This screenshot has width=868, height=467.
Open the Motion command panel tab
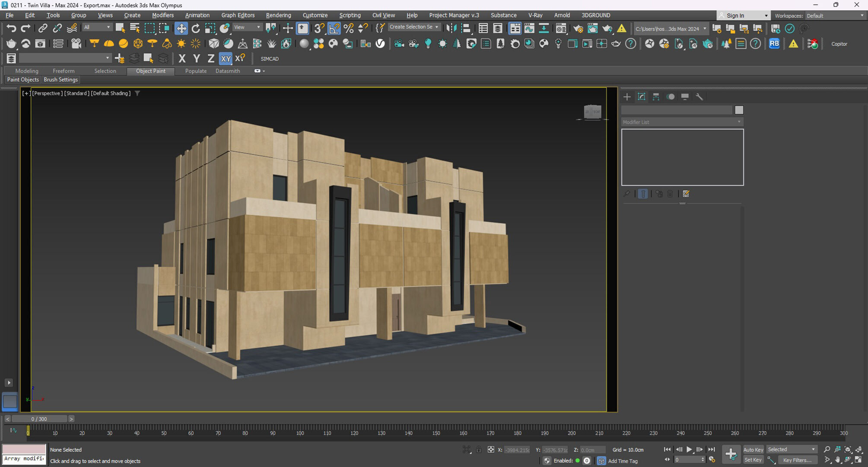(x=671, y=97)
